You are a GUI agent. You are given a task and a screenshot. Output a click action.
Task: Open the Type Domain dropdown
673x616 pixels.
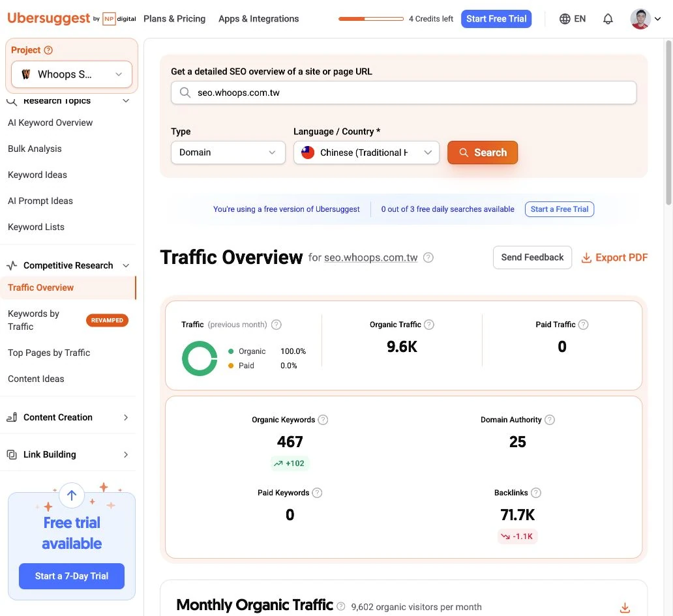click(x=228, y=153)
